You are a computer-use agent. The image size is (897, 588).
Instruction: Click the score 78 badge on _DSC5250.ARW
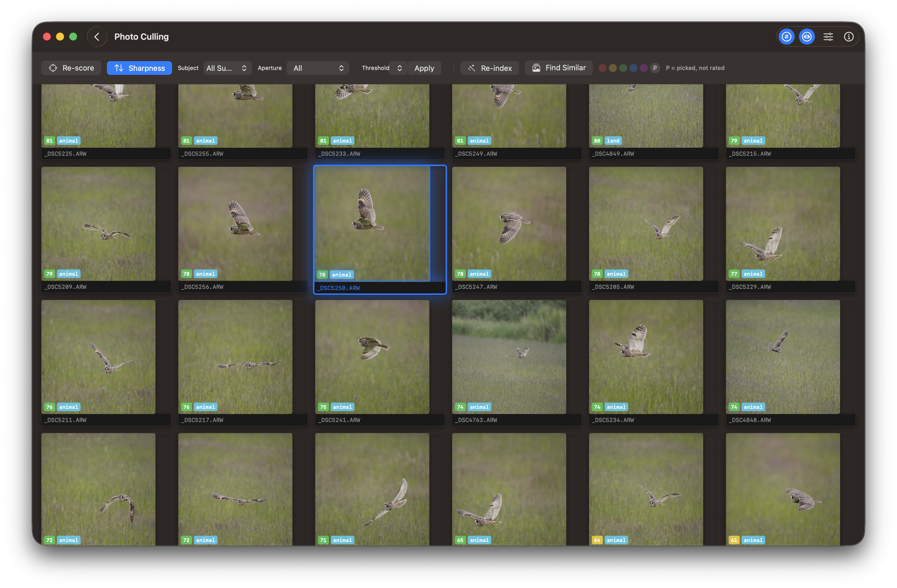[x=322, y=275]
